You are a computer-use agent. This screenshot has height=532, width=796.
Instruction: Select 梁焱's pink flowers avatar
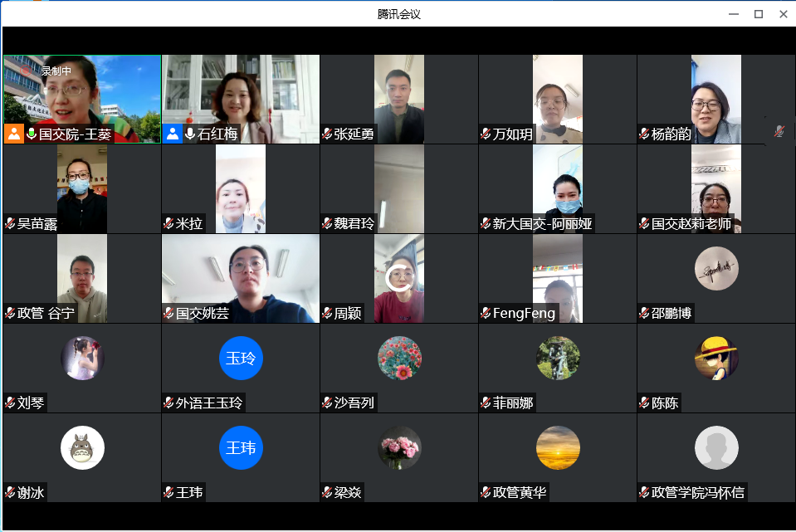399,447
